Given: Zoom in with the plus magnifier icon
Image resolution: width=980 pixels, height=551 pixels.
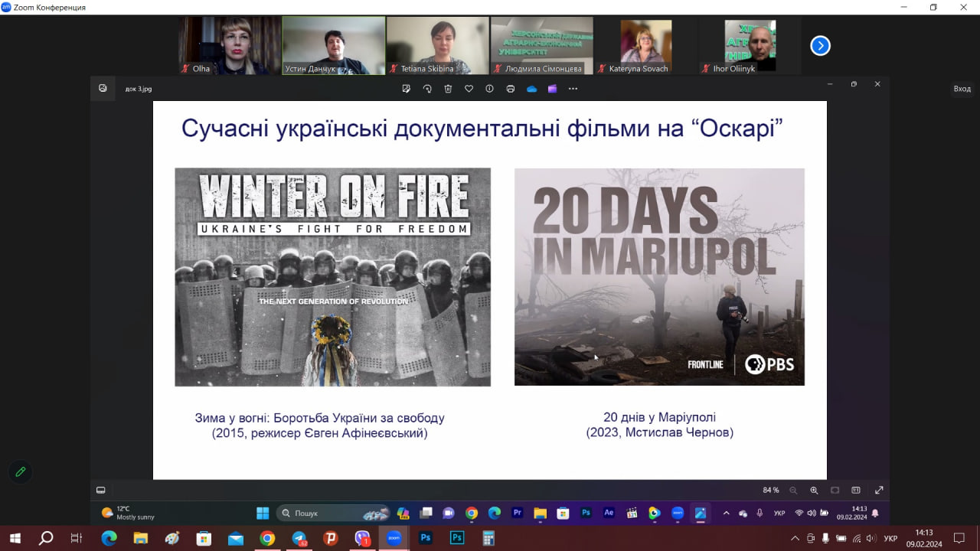Looking at the screenshot, I should [x=814, y=490].
